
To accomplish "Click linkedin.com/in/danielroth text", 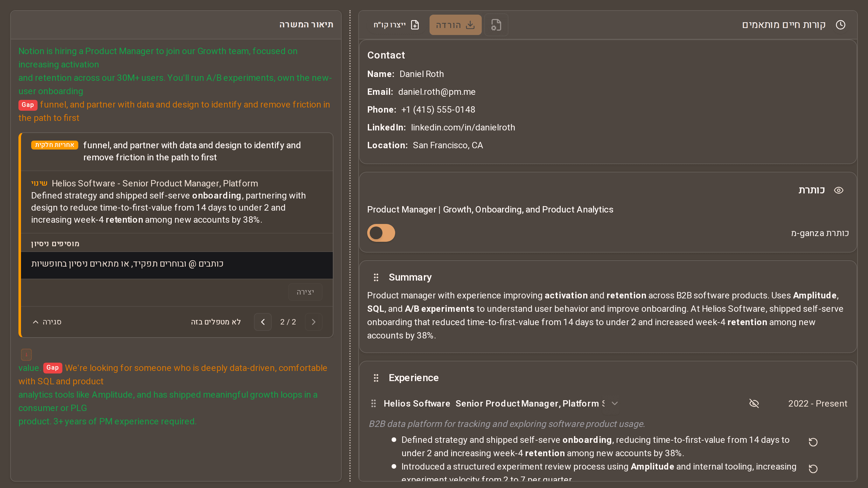I will pyautogui.click(x=463, y=127).
